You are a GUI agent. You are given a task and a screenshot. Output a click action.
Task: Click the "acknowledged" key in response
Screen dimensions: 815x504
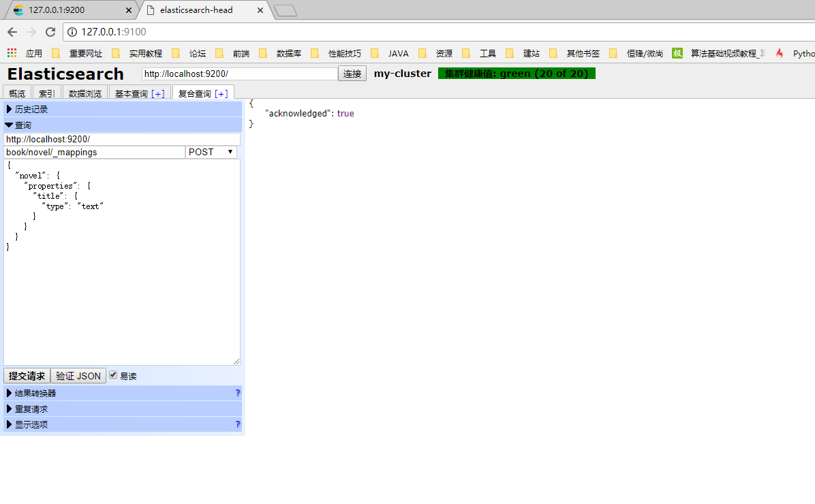297,113
